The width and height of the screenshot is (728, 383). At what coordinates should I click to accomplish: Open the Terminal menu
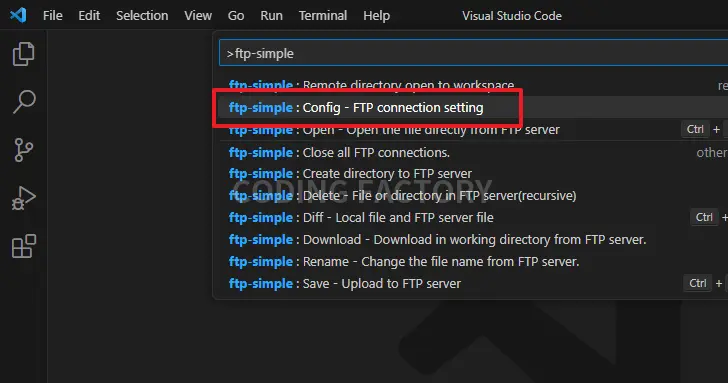tap(323, 15)
